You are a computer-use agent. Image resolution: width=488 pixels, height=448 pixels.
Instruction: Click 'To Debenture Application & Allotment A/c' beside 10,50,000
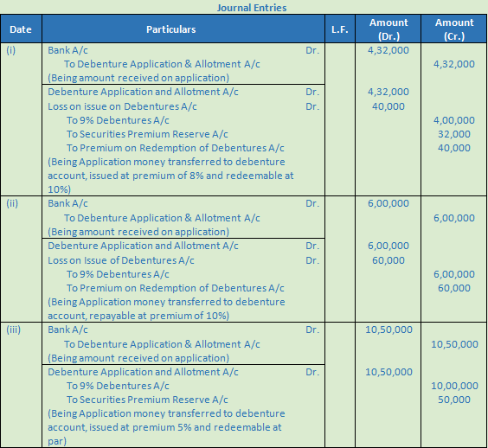[162, 344]
